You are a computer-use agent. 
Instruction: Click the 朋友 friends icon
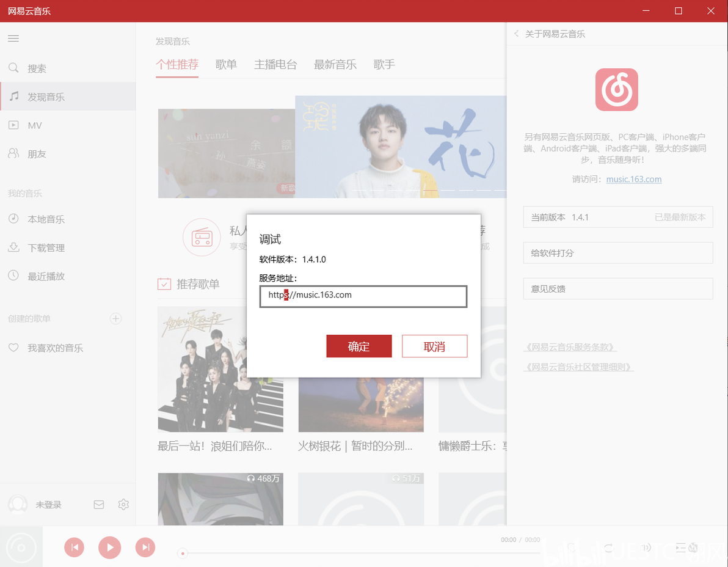[x=14, y=153]
